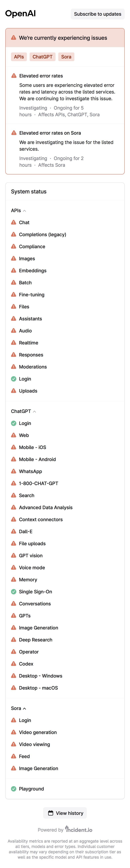Click warning icon beside Chat API
Image resolution: width=130 pixels, height=868 pixels.
[13, 222]
